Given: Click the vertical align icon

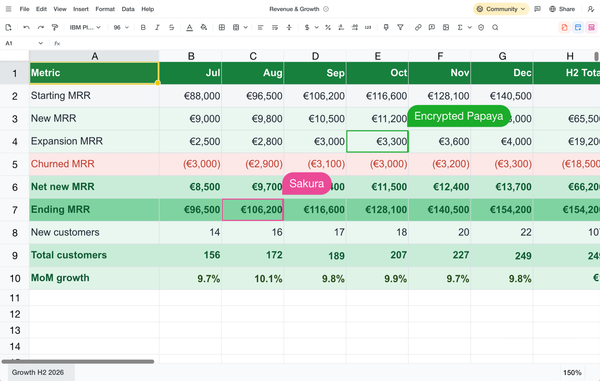Looking at the screenshot, I should pos(289,27).
